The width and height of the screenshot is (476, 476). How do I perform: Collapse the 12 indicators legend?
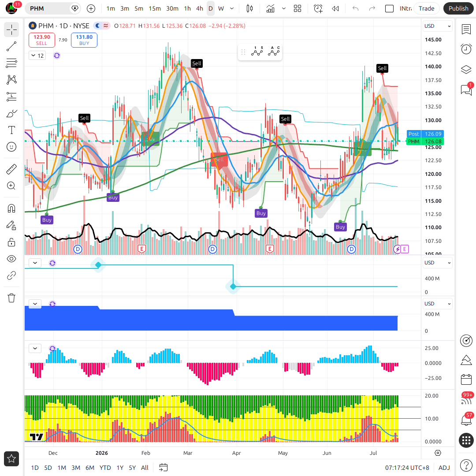click(37, 56)
